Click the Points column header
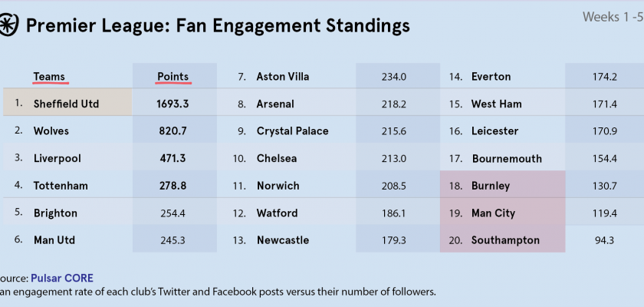The width and height of the screenshot is (644, 307). [172, 76]
